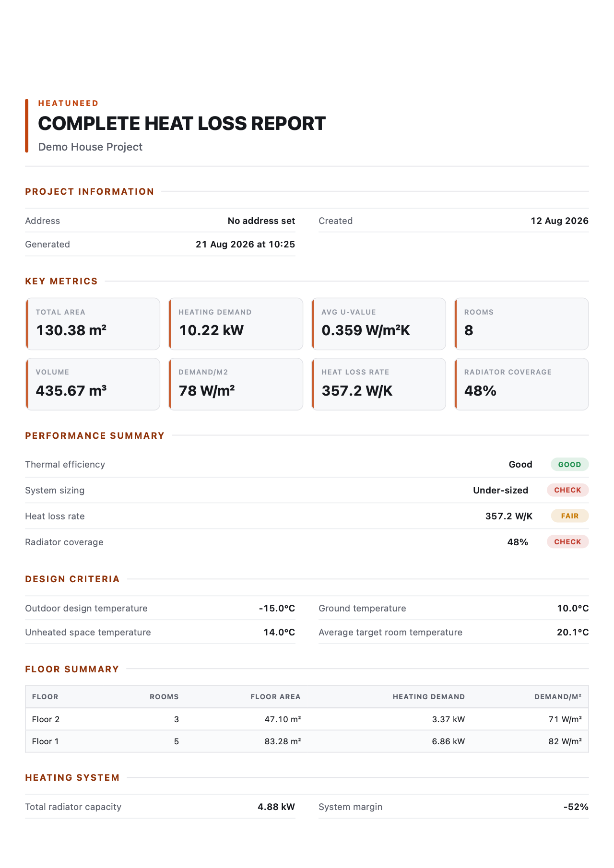The height and width of the screenshot is (868, 614).
Task: Click the total radiator capacity 4.88 kW
Action: click(276, 807)
